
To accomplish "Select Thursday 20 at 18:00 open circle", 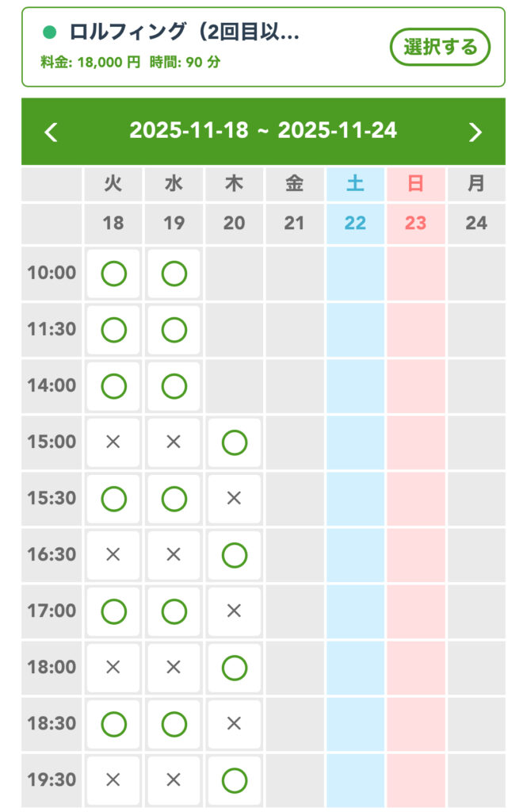I will point(234,668).
